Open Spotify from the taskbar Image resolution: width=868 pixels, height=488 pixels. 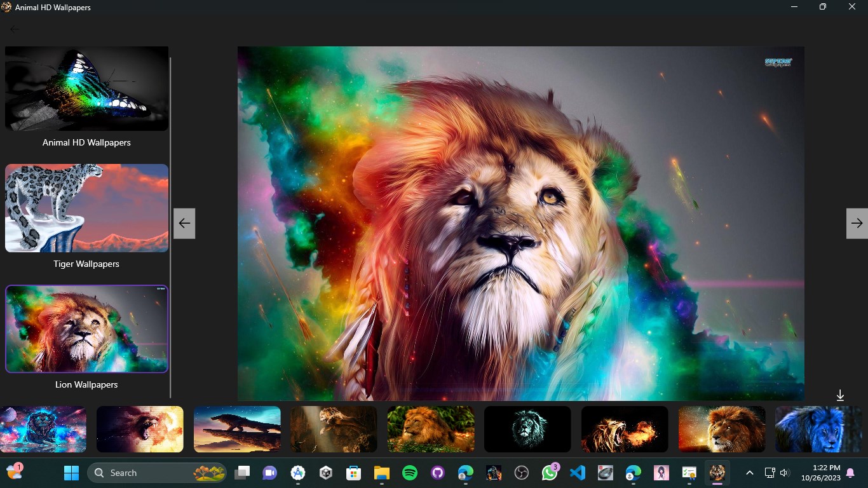[410, 473]
